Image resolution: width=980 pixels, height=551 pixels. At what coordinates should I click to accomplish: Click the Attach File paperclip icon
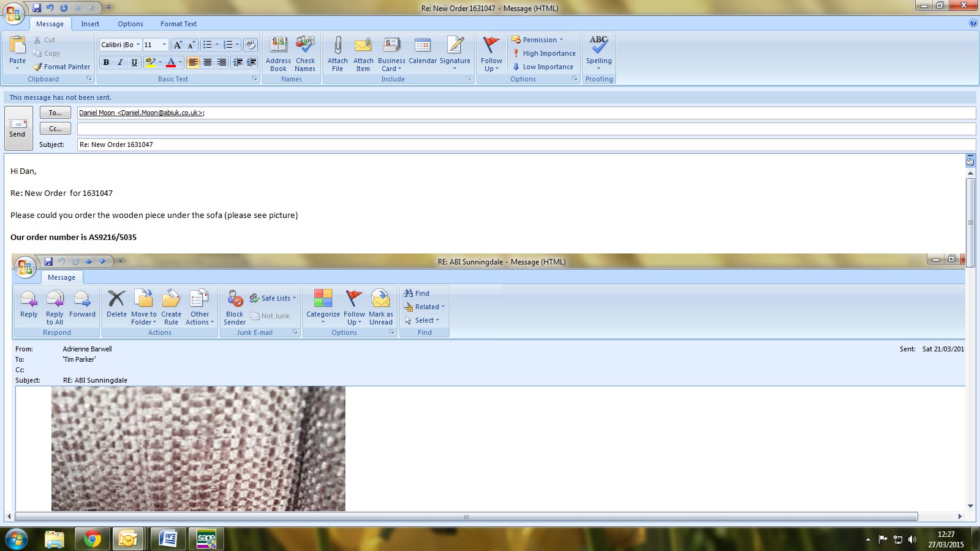click(x=337, y=46)
